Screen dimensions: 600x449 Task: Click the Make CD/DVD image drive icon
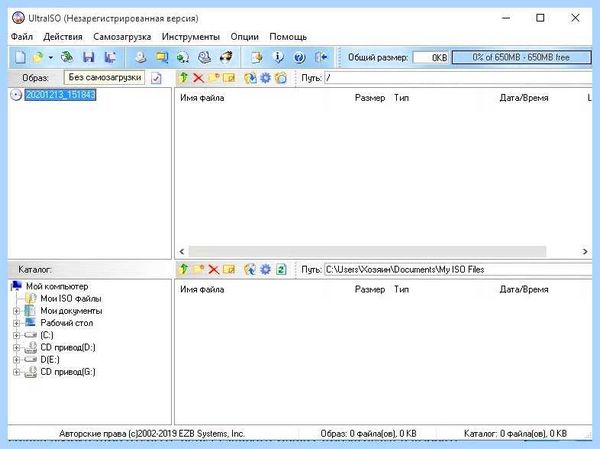coord(141,57)
